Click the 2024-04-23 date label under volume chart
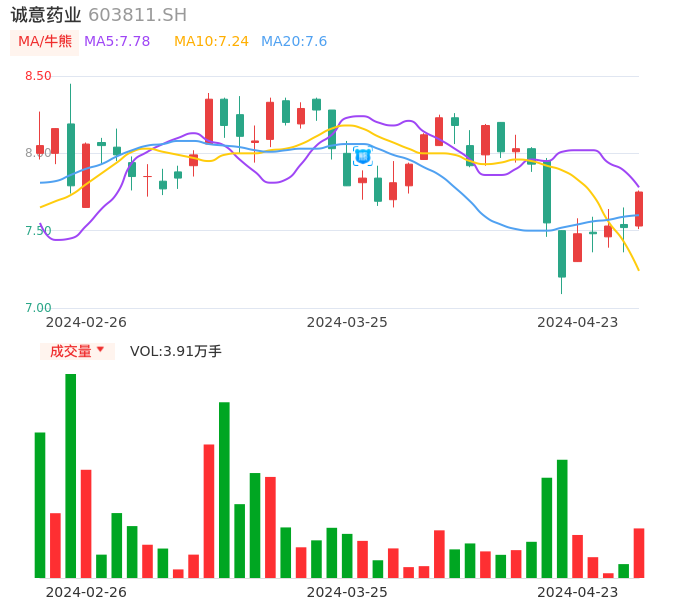The image size is (686, 606). [578, 591]
